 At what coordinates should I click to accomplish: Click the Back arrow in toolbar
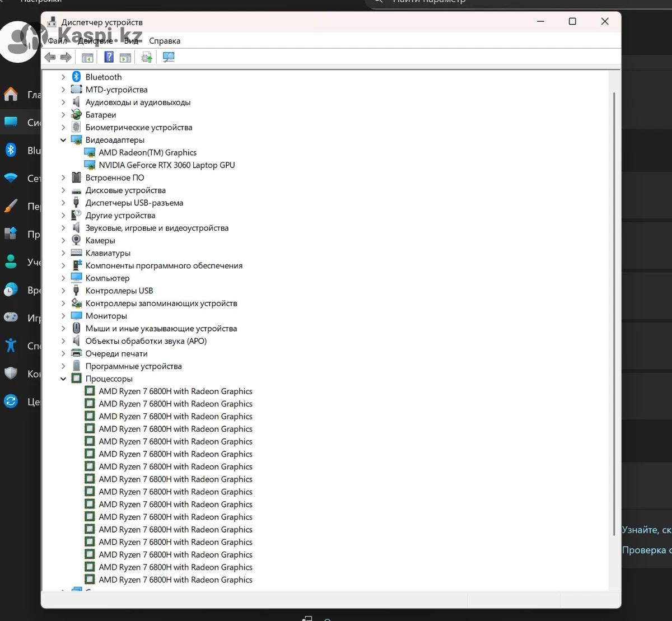(x=50, y=57)
